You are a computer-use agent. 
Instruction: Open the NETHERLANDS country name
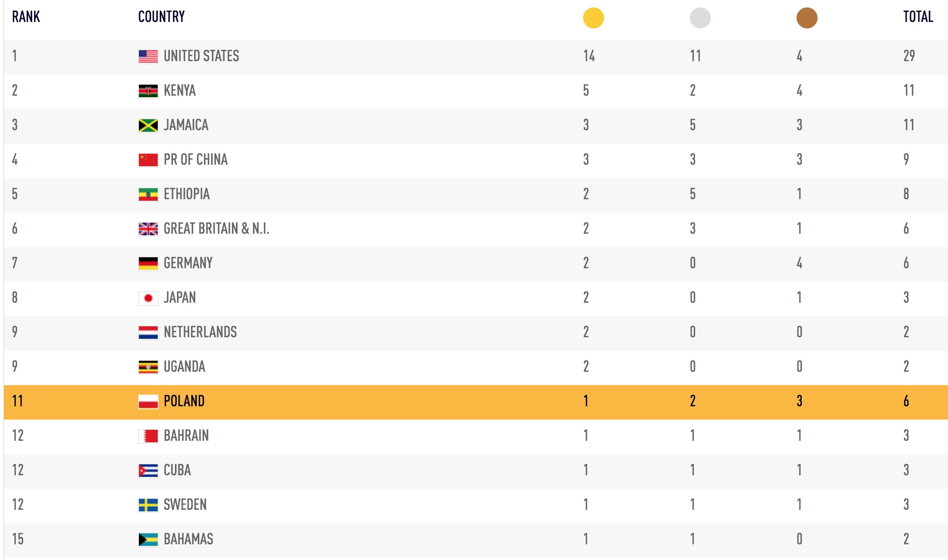coord(200,332)
